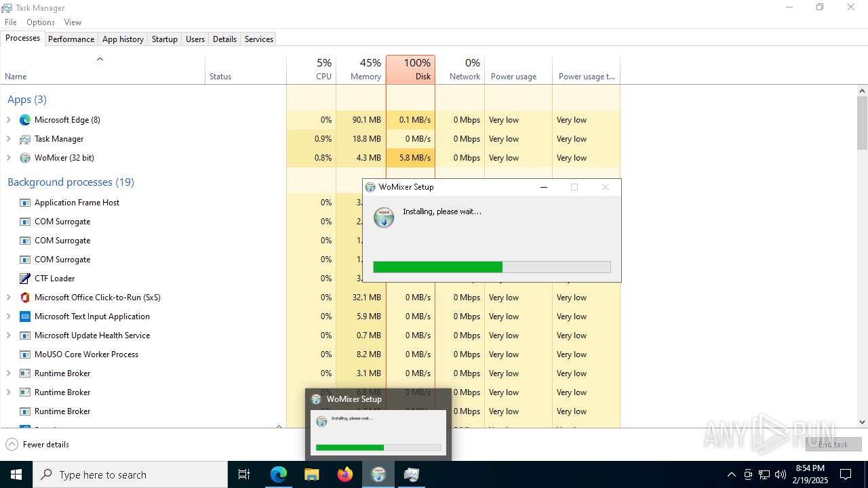Click the scrollbar down arrow
The width and height of the screenshot is (868, 488).
click(x=863, y=422)
